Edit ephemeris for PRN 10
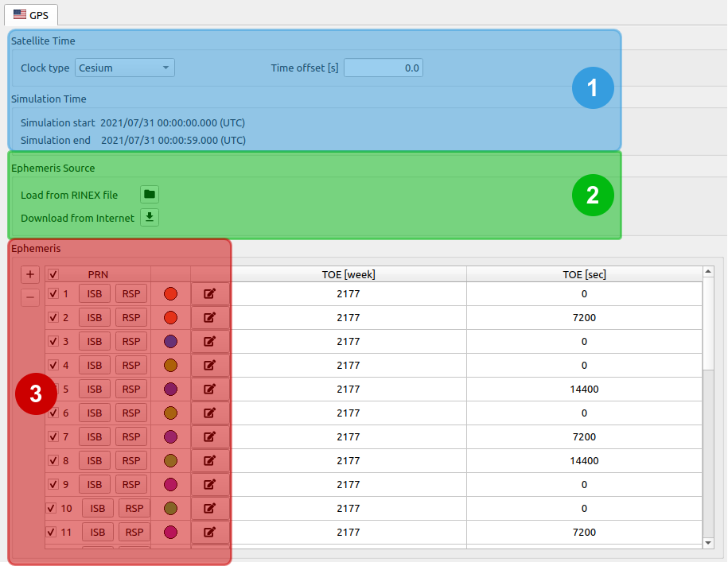This screenshot has height=566, width=728. (x=210, y=509)
